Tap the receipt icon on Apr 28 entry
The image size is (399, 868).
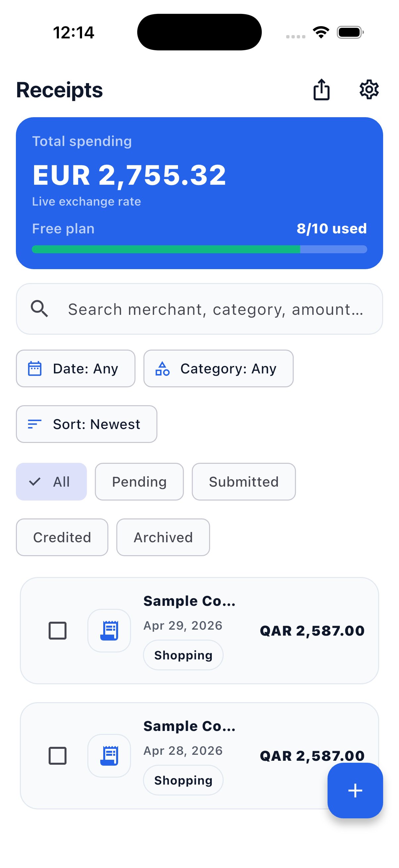[x=109, y=755]
